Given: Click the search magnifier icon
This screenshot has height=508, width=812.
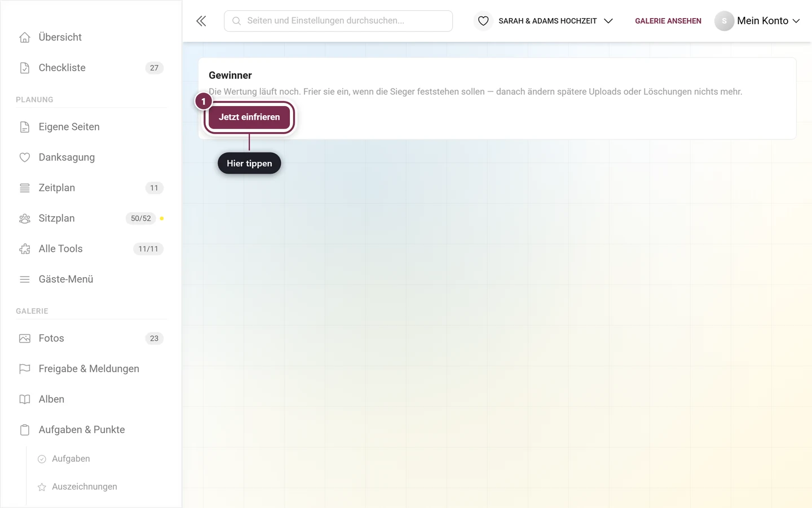Looking at the screenshot, I should pyautogui.click(x=237, y=21).
